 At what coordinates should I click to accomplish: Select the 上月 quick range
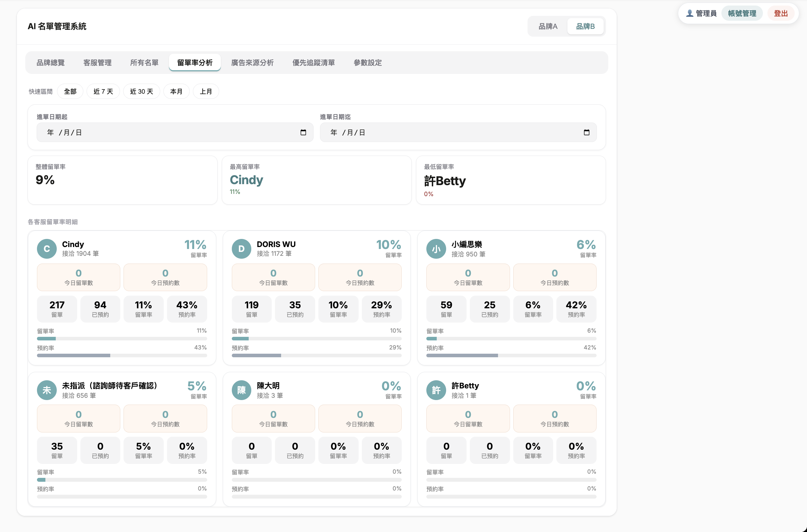tap(206, 92)
